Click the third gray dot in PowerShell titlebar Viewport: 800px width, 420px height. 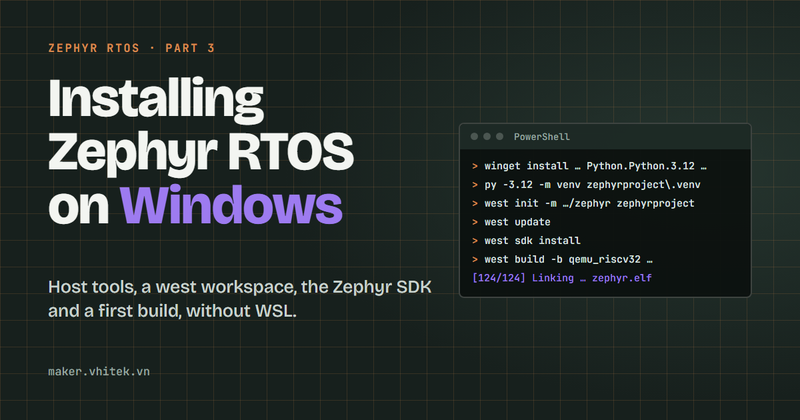[499, 136]
